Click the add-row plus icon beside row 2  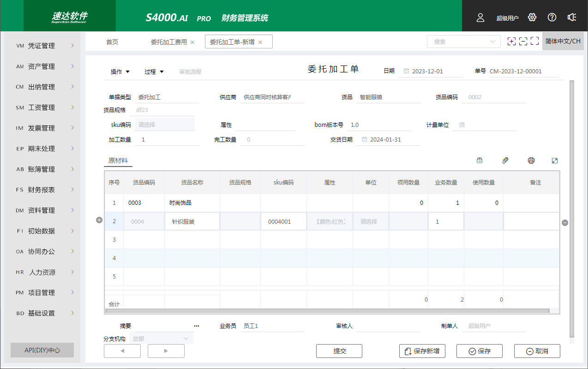click(x=99, y=220)
